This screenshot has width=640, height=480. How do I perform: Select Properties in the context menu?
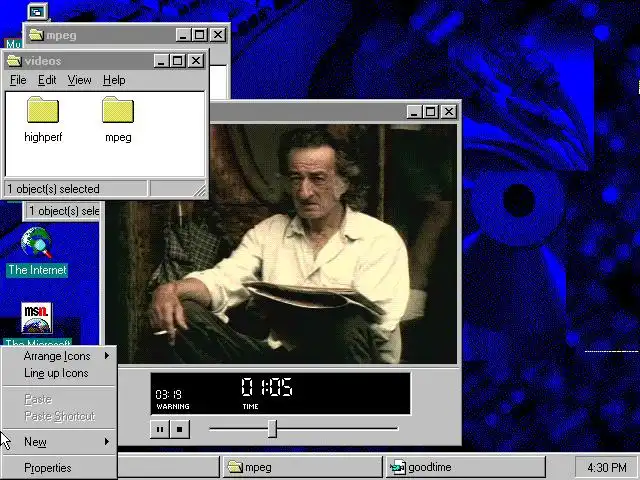(x=59, y=468)
